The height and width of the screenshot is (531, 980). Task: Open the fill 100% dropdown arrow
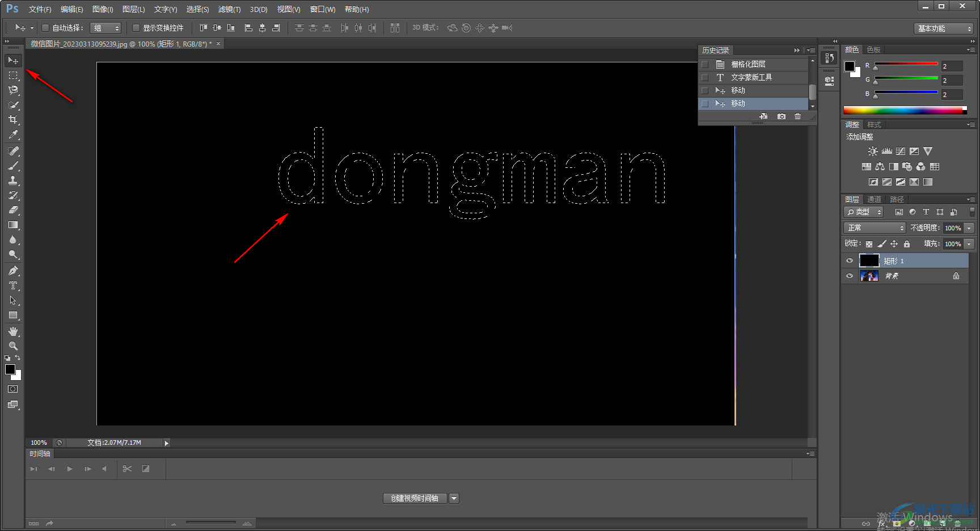pos(969,244)
